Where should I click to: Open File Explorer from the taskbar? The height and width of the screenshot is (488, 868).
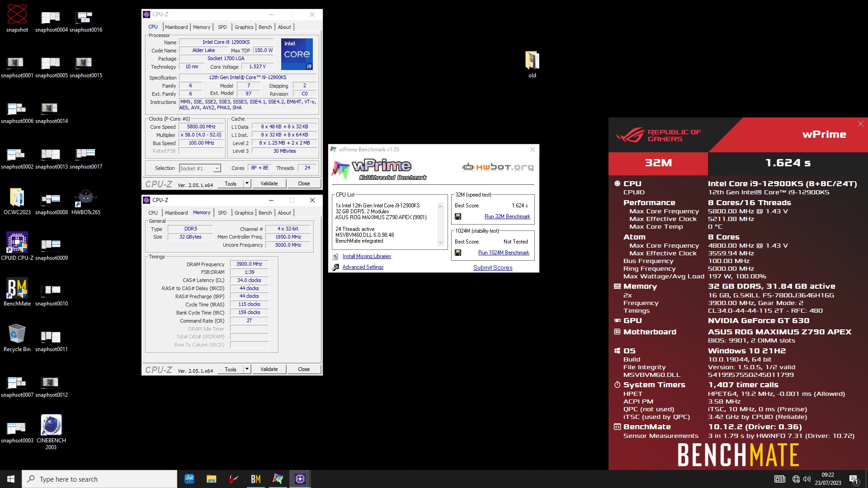[x=211, y=479]
